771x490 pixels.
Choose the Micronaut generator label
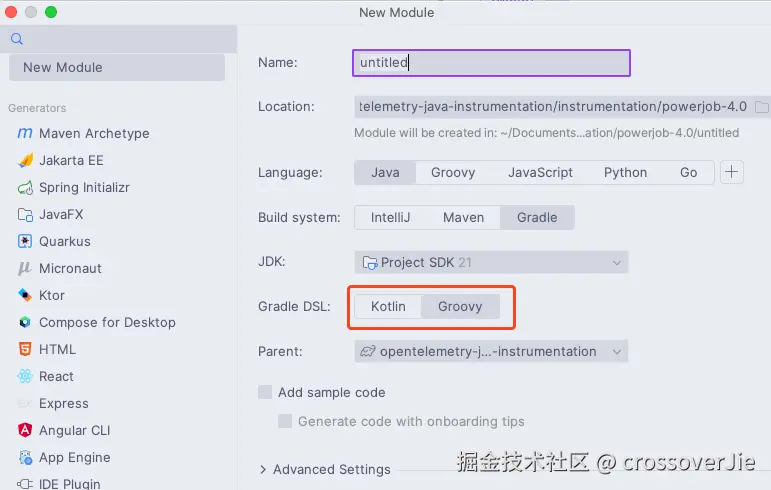click(70, 268)
